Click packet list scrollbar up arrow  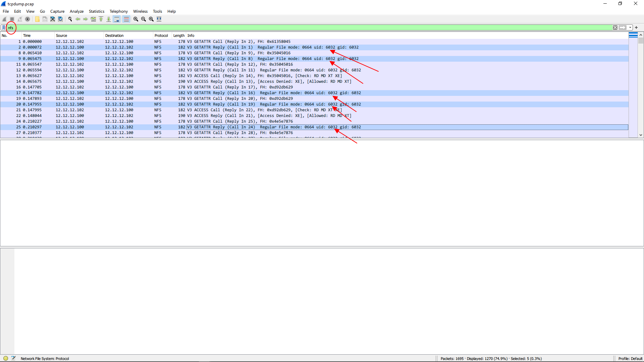[x=641, y=35]
